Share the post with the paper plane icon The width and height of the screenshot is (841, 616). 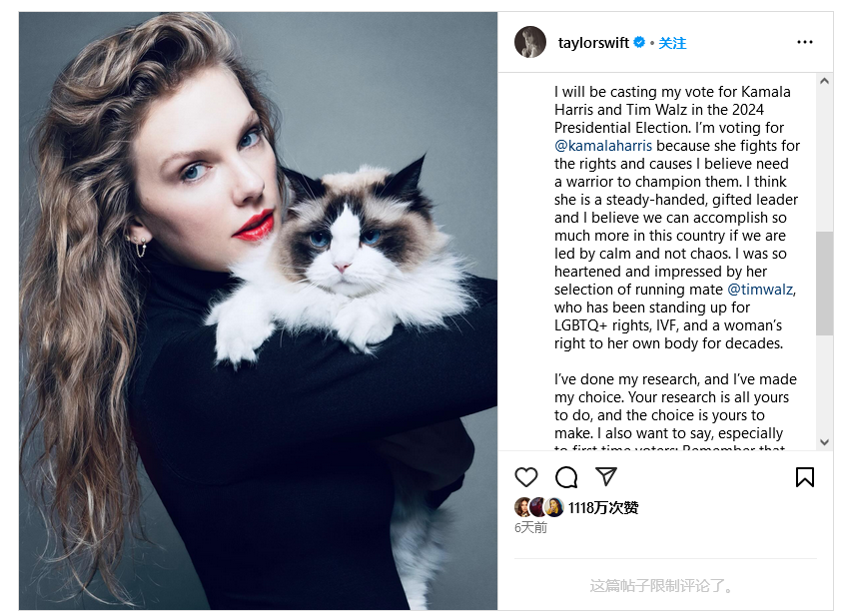pyautogui.click(x=606, y=476)
